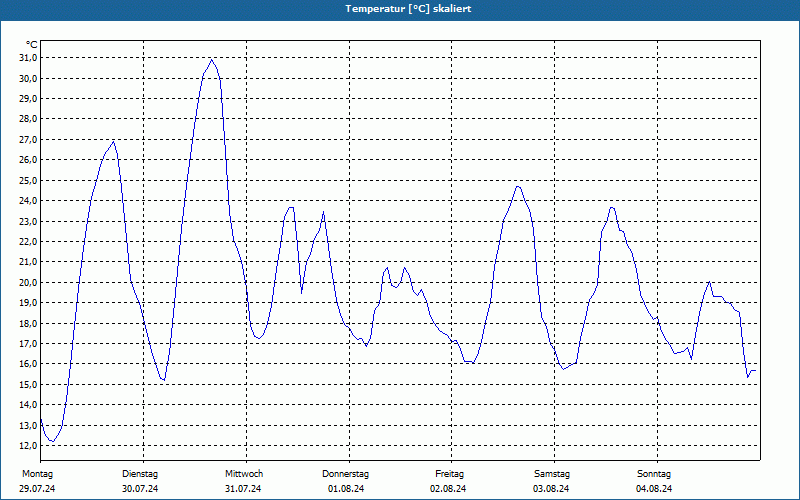Screen dimensions: 800x500
Task: Click the Monday temperature peak near 27 °C
Action: (x=113, y=142)
